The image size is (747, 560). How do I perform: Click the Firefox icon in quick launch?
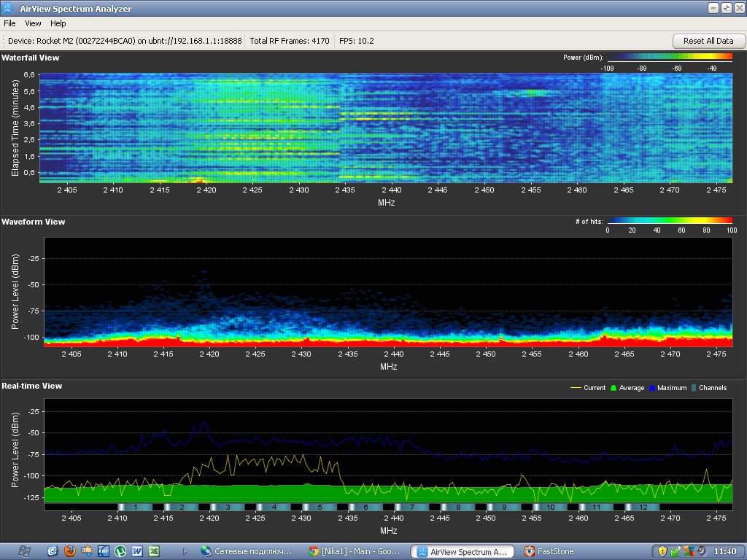pyautogui.click(x=70, y=551)
